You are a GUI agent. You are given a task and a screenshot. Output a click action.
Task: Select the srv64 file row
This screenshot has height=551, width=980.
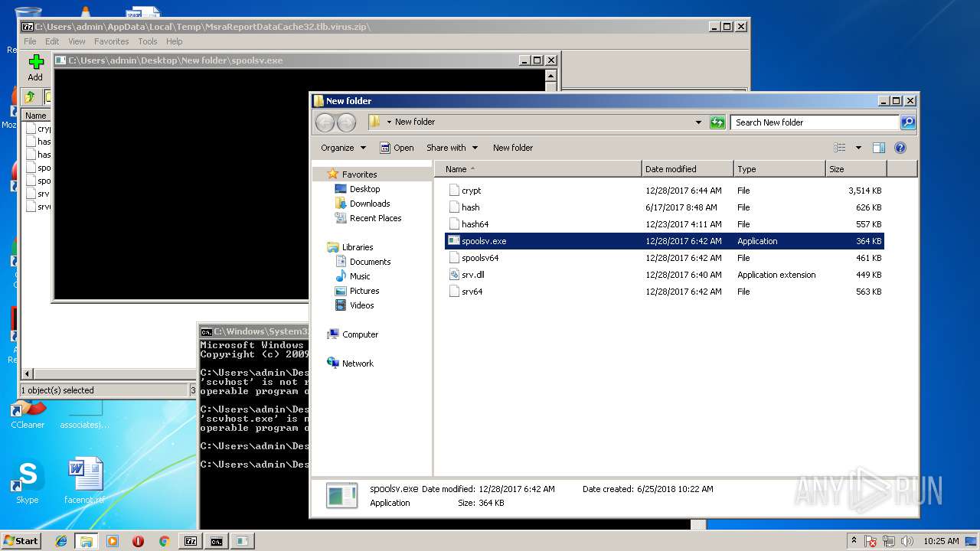tap(665, 292)
